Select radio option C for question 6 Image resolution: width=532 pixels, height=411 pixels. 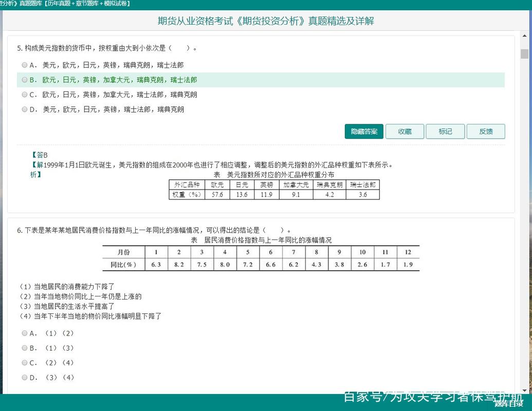point(24,363)
